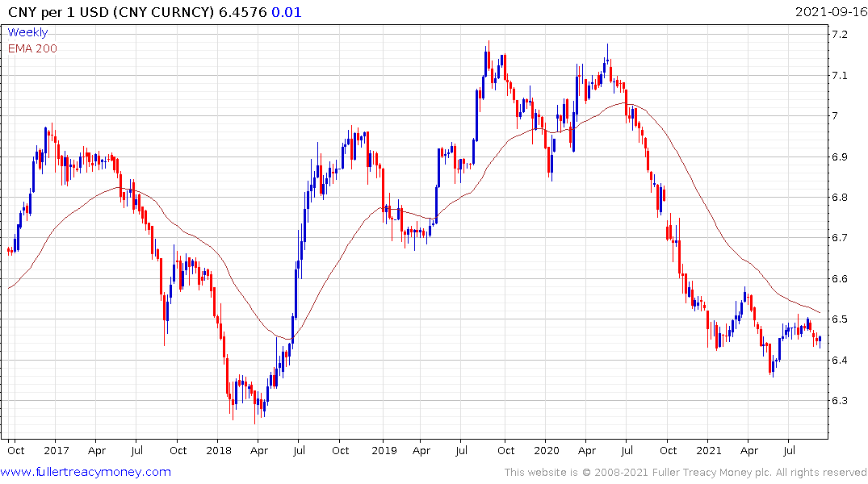The width and height of the screenshot is (868, 484).
Task: Click the date 2021-09-16
Action: 831,12
